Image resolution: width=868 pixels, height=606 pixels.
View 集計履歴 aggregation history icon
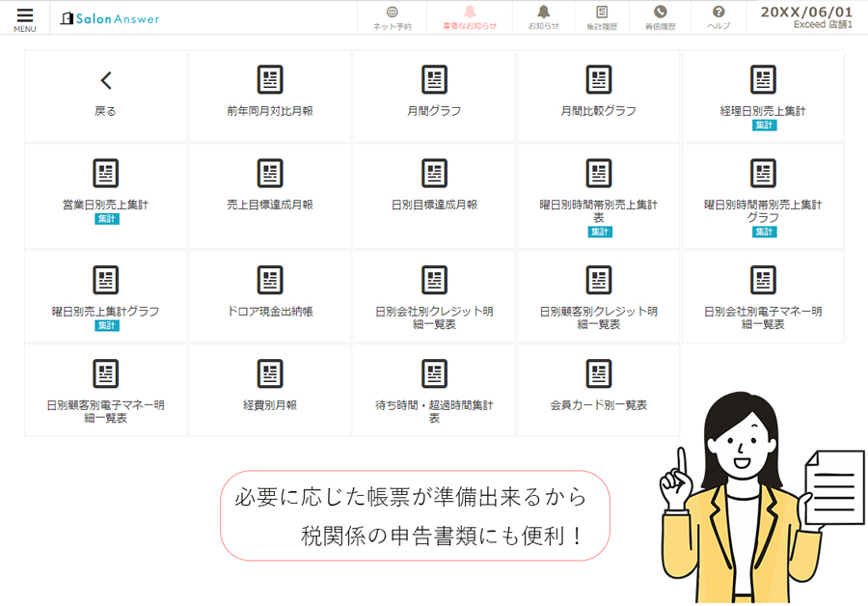[603, 16]
